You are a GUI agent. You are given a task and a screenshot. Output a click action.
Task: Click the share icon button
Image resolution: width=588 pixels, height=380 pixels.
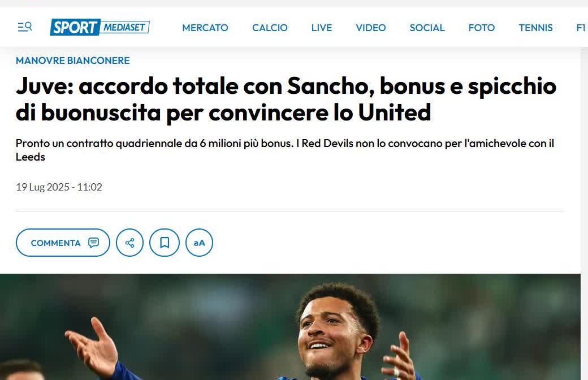pos(129,243)
